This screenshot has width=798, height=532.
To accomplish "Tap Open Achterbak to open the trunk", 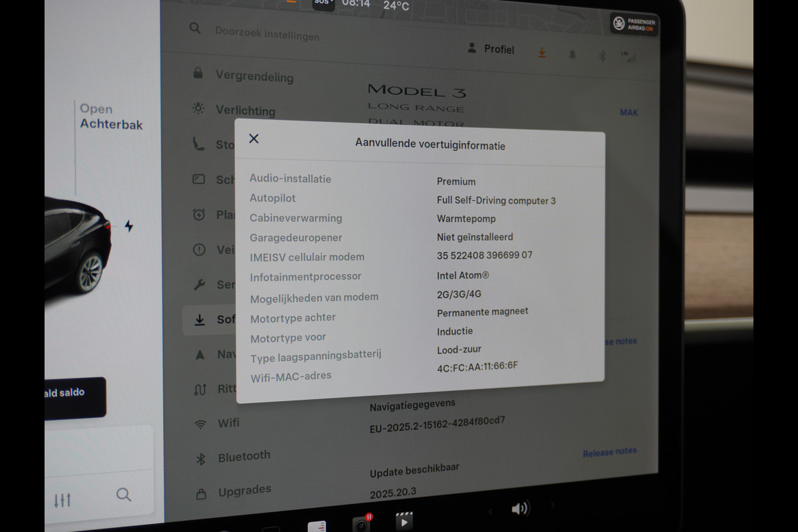I will pyautogui.click(x=111, y=116).
